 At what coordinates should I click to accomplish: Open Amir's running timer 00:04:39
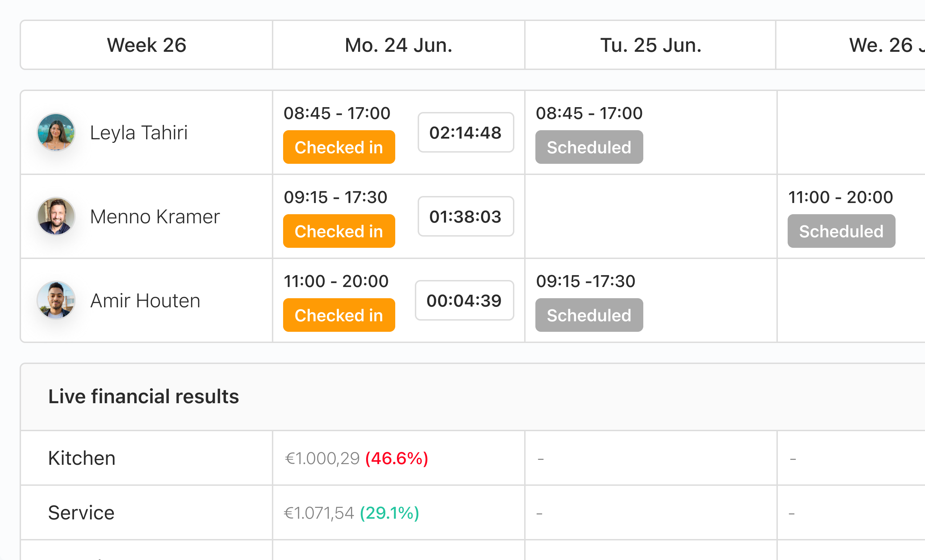(x=464, y=300)
